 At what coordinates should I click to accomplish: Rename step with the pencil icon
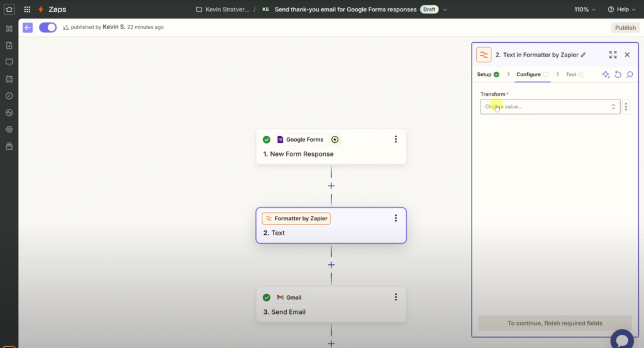pyautogui.click(x=583, y=55)
